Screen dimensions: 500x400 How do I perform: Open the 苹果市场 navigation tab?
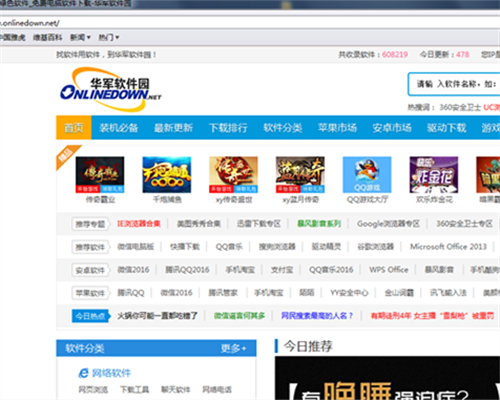(x=337, y=128)
